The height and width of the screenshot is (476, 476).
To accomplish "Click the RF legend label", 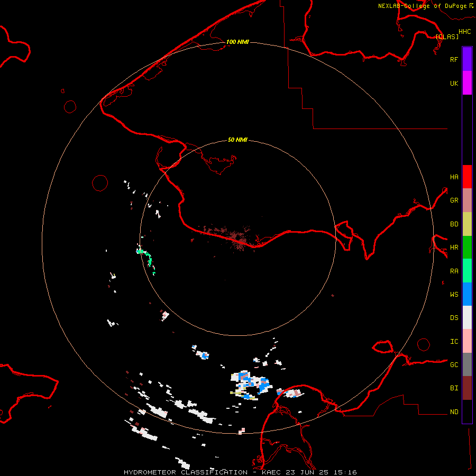I will (454, 59).
